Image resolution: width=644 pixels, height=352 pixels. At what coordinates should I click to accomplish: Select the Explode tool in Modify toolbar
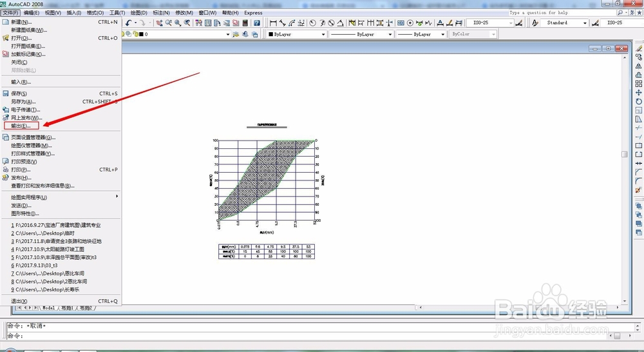[x=639, y=190]
